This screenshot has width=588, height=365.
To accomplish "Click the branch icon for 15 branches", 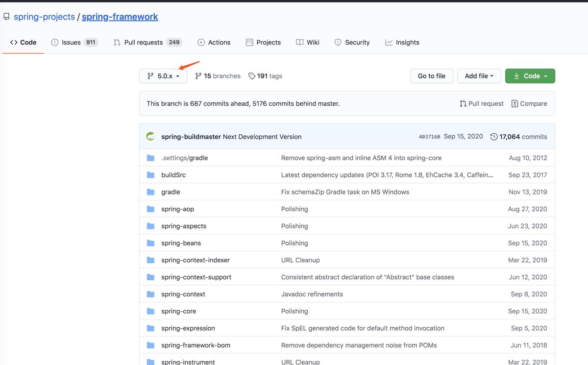I will 198,76.
